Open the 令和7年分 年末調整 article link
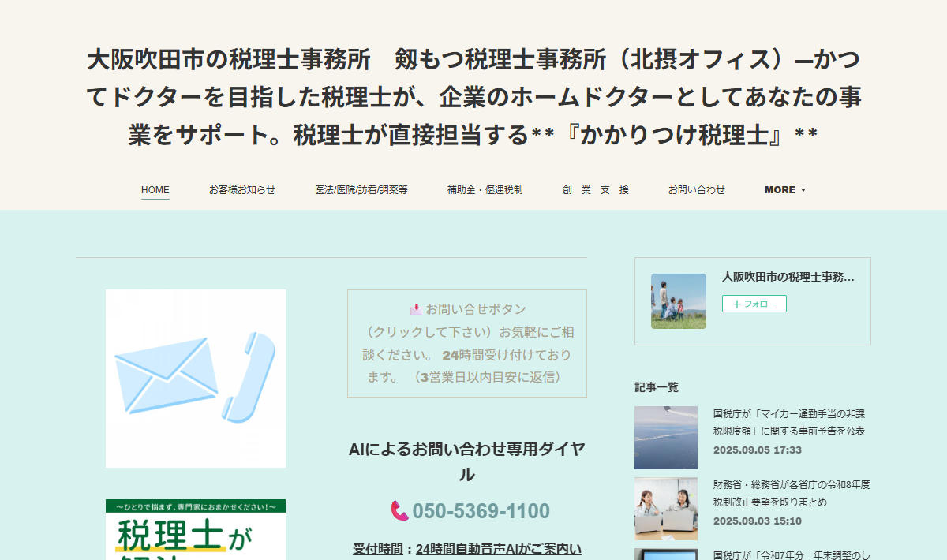The image size is (947, 560). click(x=792, y=554)
